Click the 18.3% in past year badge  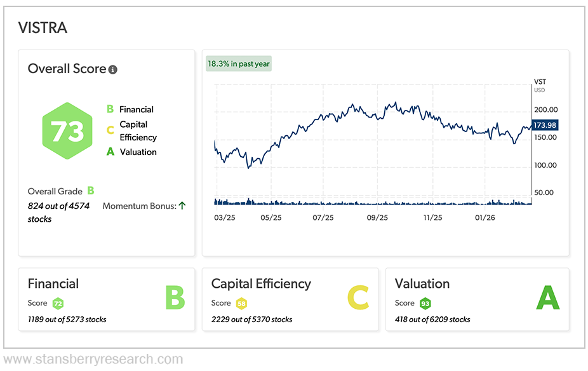(239, 64)
